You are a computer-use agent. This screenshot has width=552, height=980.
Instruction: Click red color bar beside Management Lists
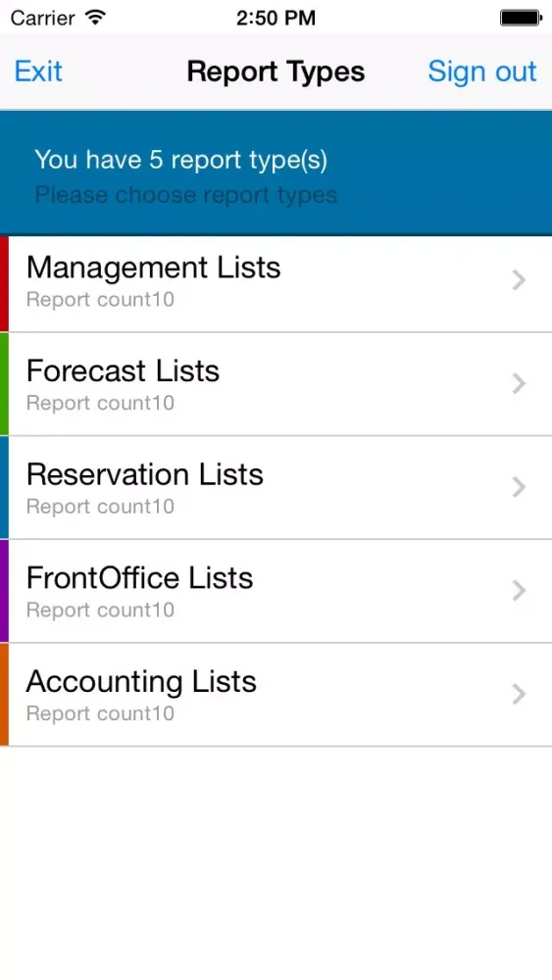tap(4, 284)
